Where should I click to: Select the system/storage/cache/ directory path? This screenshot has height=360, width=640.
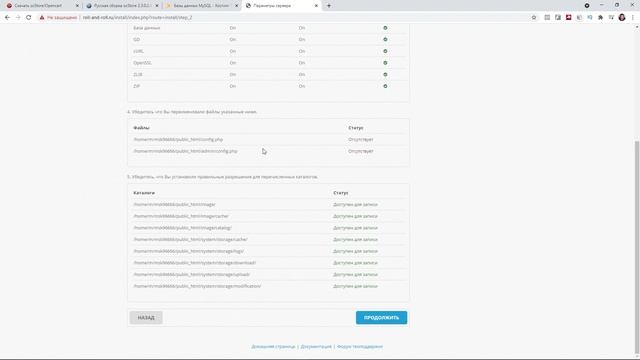(x=190, y=240)
